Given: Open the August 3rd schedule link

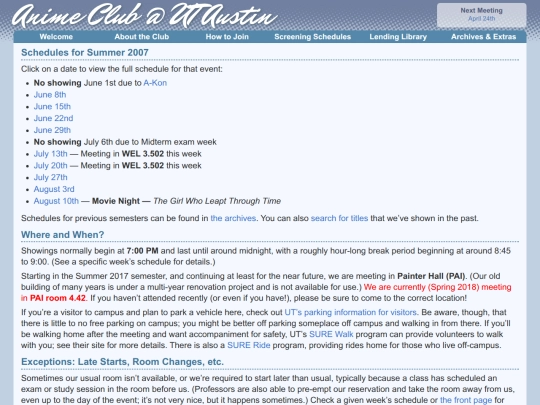Looking at the screenshot, I should coord(54,189).
